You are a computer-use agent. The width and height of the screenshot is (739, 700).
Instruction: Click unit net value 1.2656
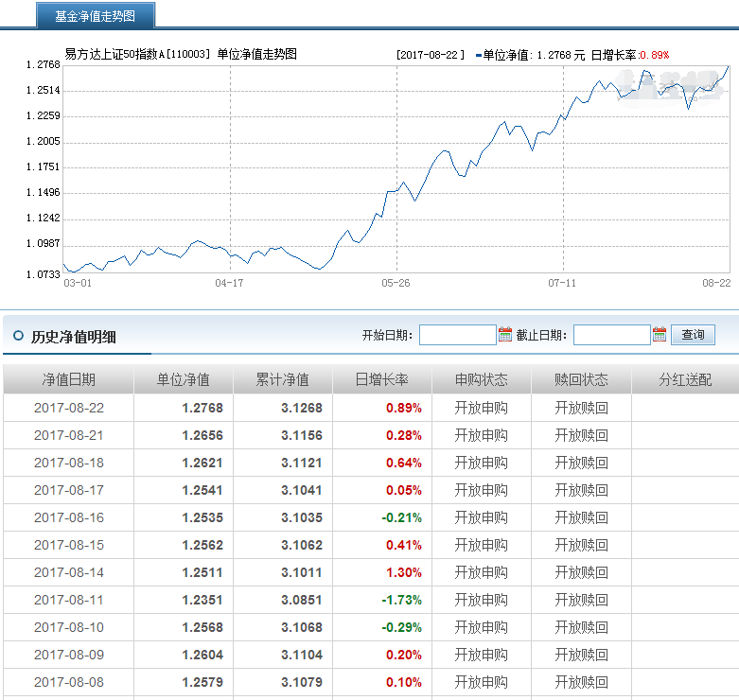click(x=202, y=435)
